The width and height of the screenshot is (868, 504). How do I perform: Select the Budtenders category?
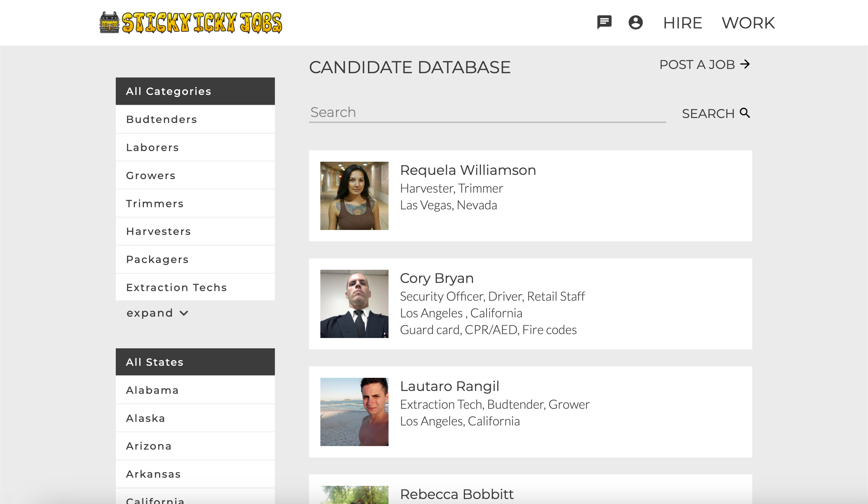click(195, 119)
